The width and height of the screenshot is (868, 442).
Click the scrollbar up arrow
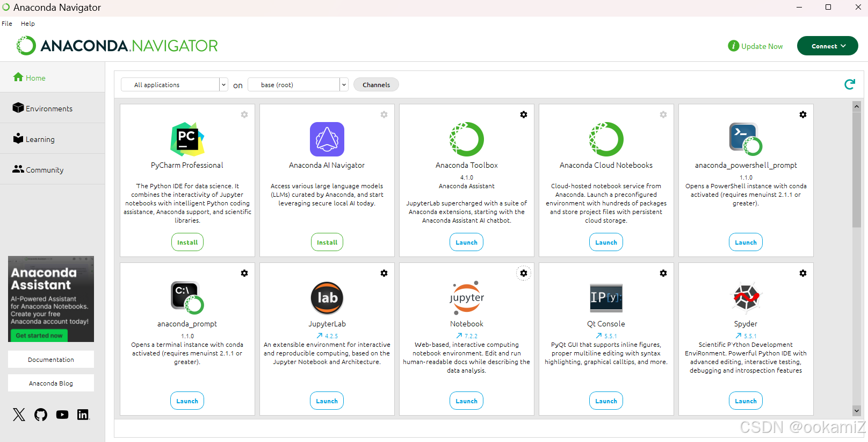pos(857,106)
